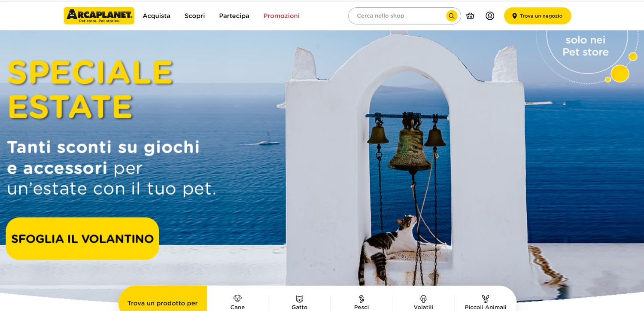Click the yellow search magnifier icon

[x=451, y=16]
